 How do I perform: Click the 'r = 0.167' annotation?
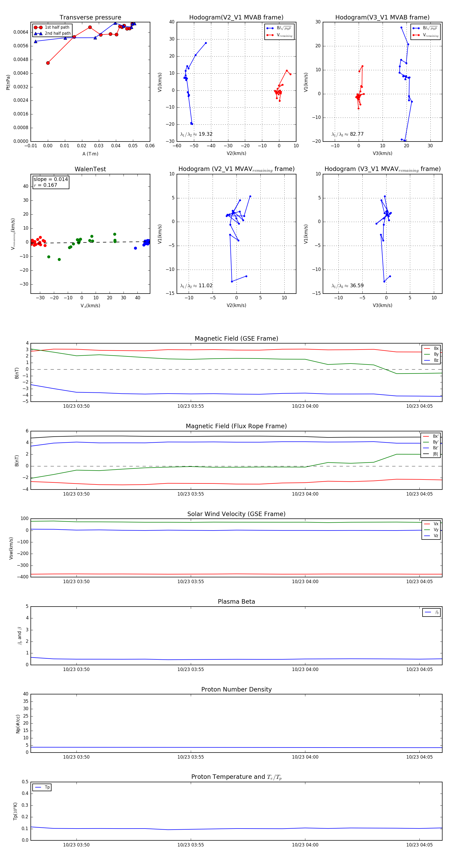(x=45, y=185)
